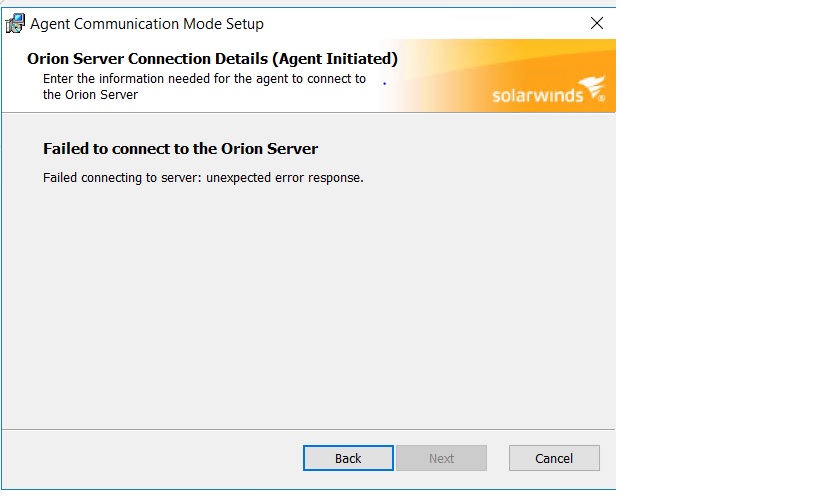The width and height of the screenshot is (819, 496).
Task: Click 'the Orion Server' second subtitle line
Action: (90, 95)
